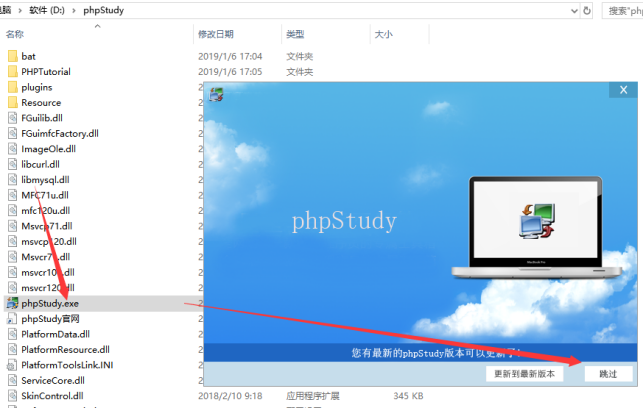Image resolution: width=643 pixels, height=409 pixels.
Task: Close the phpStudy update dialog
Action: pos(623,90)
